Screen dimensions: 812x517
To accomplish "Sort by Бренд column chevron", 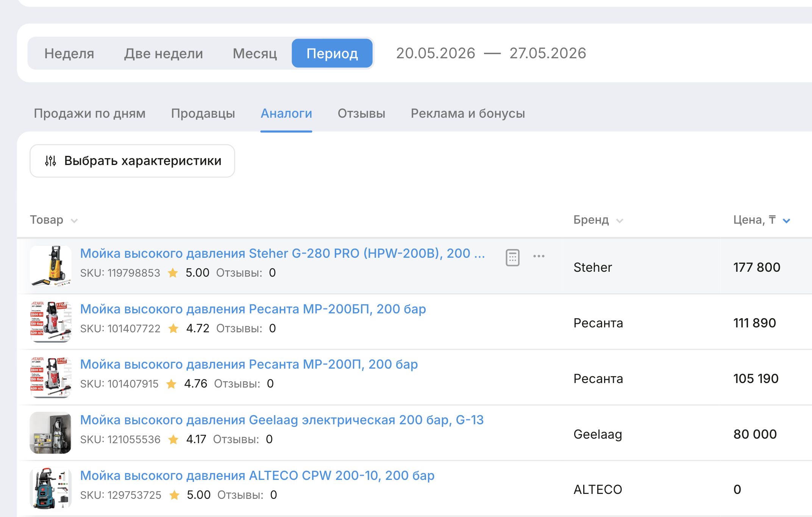I will point(620,221).
